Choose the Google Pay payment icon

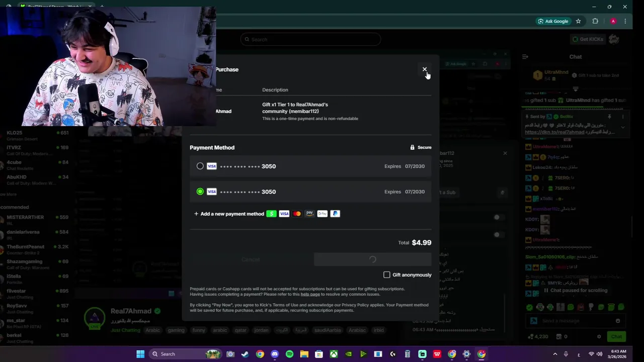coord(323,214)
